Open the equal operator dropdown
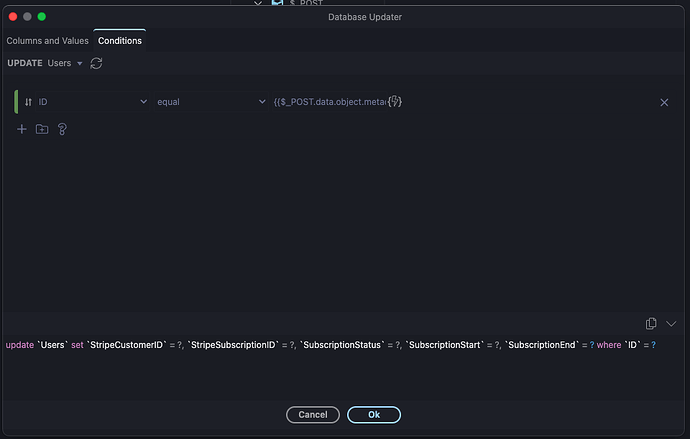Viewport: 690px width, 439px height. 211,102
